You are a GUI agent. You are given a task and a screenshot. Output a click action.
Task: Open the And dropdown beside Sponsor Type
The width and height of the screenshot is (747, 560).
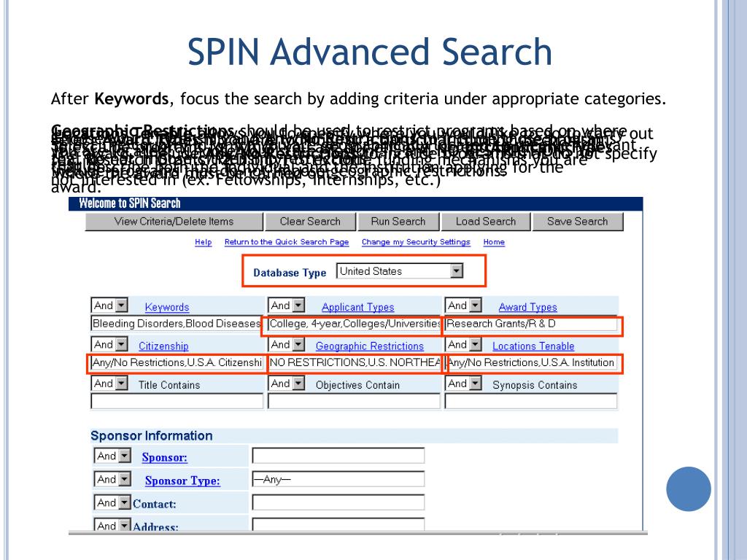[112, 479]
